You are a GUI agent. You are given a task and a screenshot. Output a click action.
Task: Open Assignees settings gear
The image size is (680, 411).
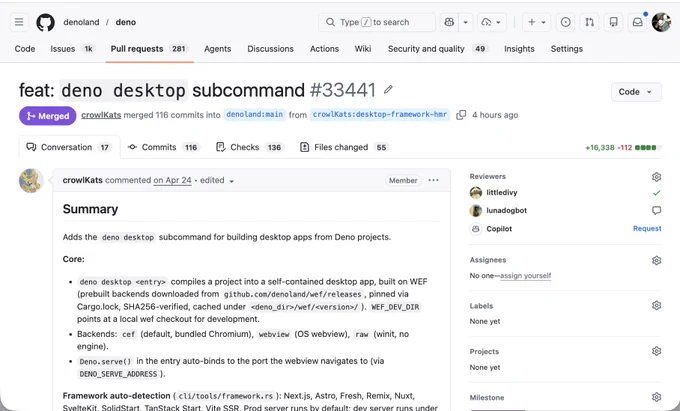click(x=656, y=260)
